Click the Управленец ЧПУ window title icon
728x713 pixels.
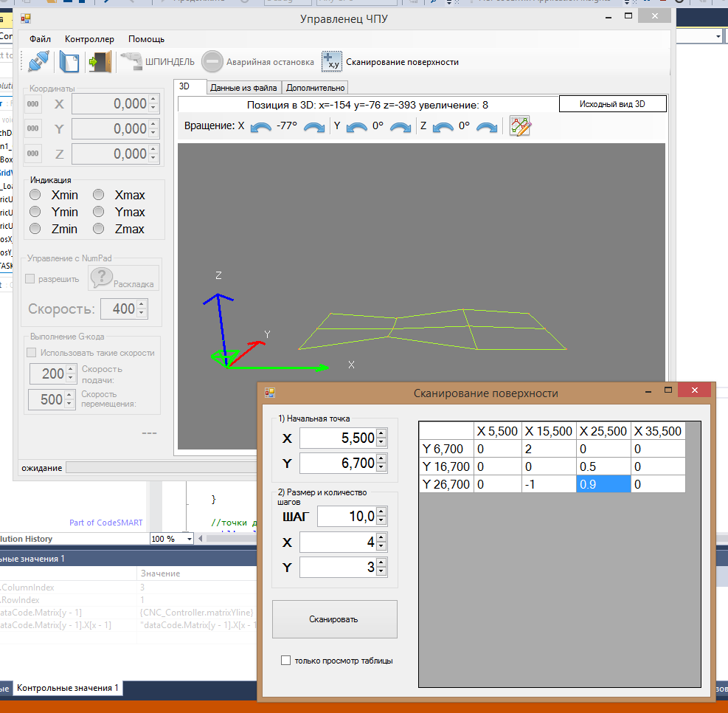click(26, 18)
